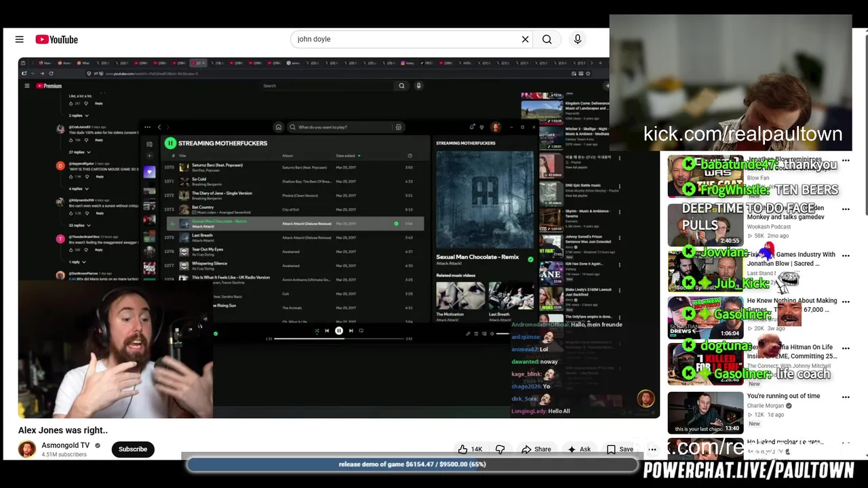The image size is (868, 488).
Task: Save the video to a playlist
Action: (620, 449)
